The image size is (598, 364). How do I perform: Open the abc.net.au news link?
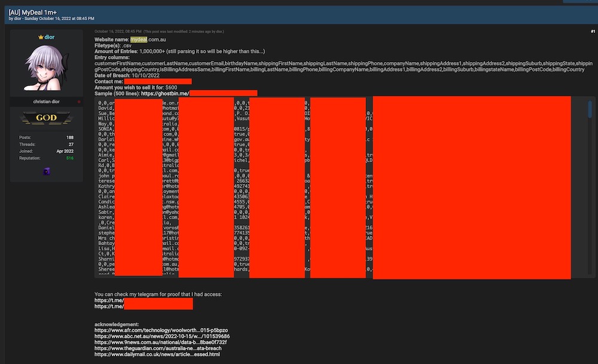pyautogui.click(x=162, y=336)
